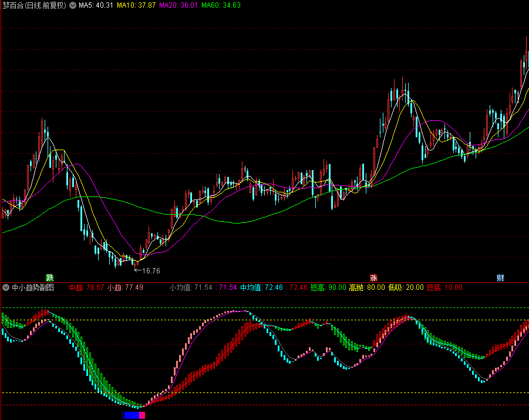Click the MA20: 36.01 label
The width and height of the screenshot is (529, 420).
pyautogui.click(x=178, y=5)
